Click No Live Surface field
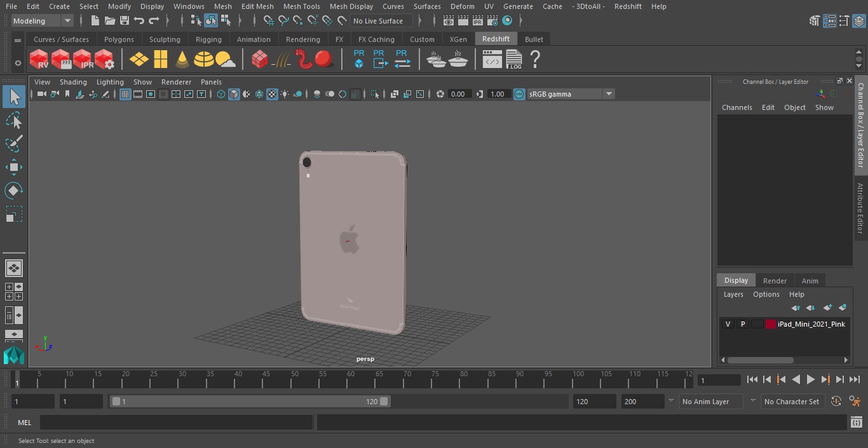868x448 pixels. pyautogui.click(x=381, y=21)
